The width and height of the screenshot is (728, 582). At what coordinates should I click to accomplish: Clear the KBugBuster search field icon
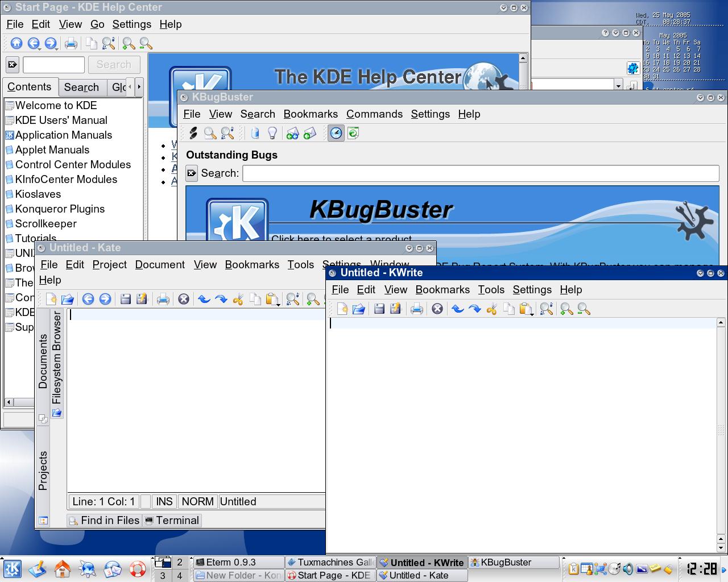(192, 173)
